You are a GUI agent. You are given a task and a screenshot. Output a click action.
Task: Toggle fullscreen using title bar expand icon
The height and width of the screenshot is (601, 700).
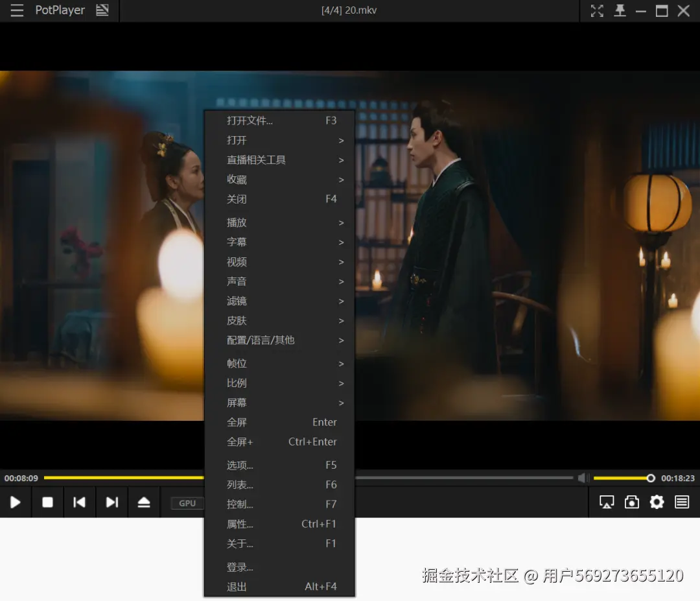[x=597, y=11]
